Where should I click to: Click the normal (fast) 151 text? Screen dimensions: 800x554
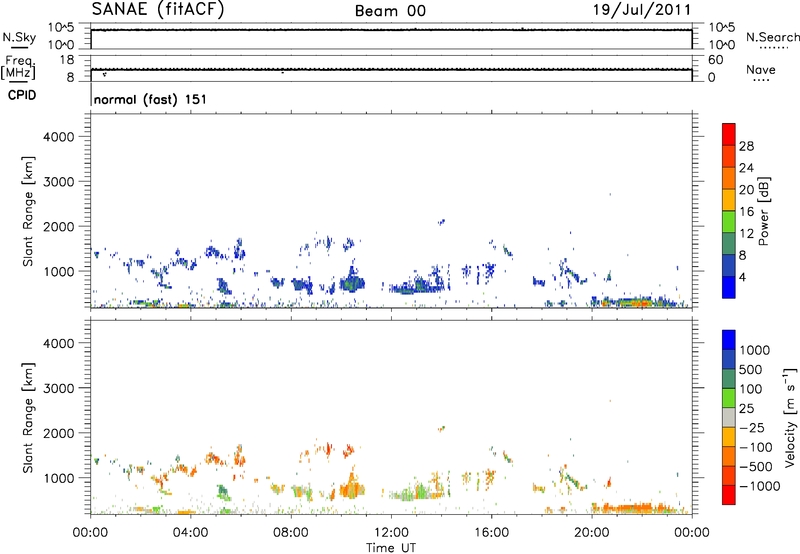[x=150, y=99]
